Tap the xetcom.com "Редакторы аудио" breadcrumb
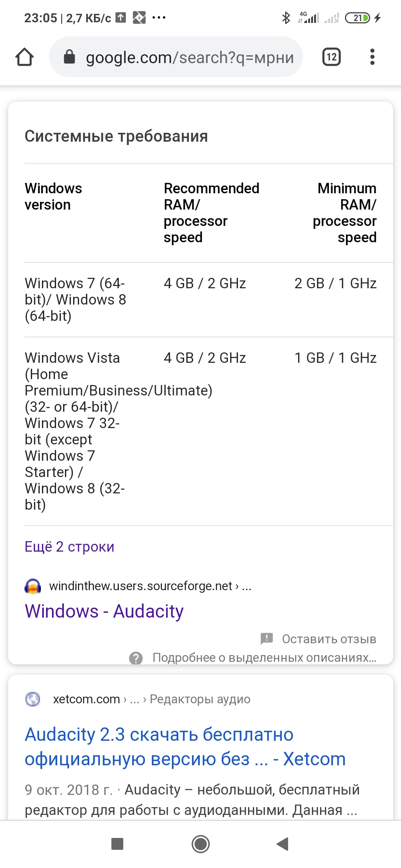The image size is (401, 868). click(x=200, y=699)
